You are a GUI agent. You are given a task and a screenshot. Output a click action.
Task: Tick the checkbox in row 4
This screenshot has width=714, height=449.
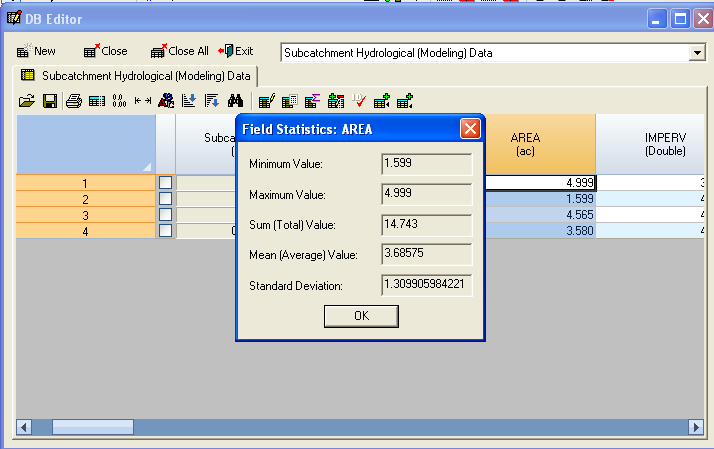click(165, 230)
